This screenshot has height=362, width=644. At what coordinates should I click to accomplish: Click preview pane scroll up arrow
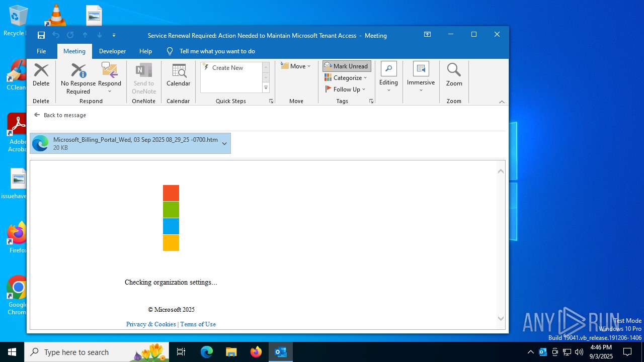501,171
